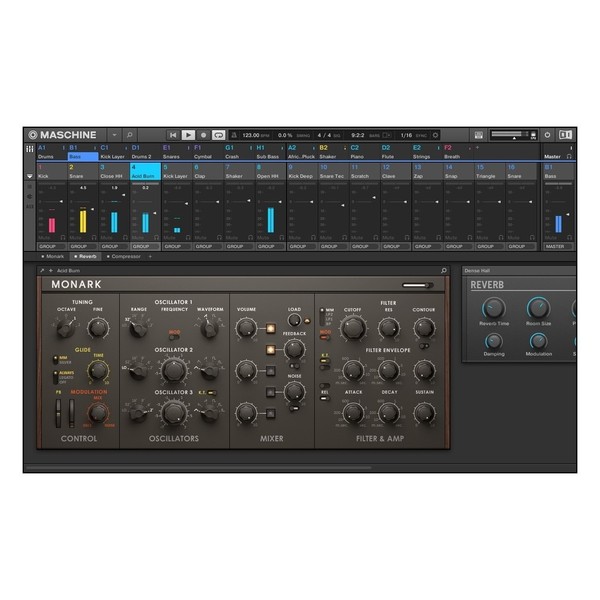The width and height of the screenshot is (600, 600).
Task: Adjust the header master volume slider
Action: pos(510,134)
